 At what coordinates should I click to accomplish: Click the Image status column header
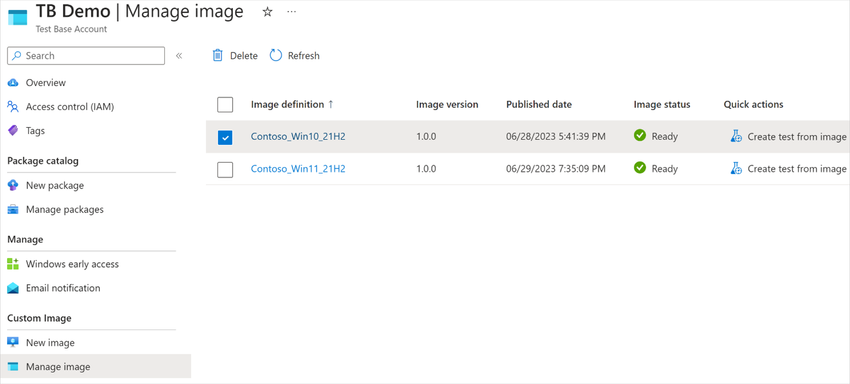(x=662, y=105)
